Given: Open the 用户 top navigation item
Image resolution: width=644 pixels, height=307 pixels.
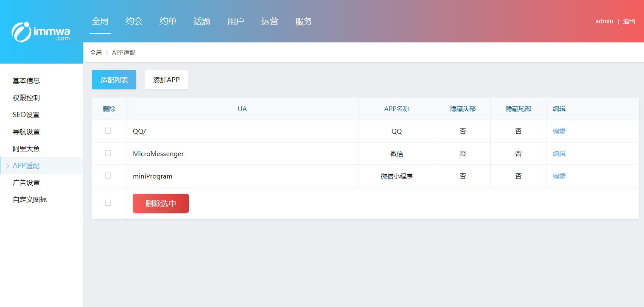Looking at the screenshot, I should tap(236, 21).
